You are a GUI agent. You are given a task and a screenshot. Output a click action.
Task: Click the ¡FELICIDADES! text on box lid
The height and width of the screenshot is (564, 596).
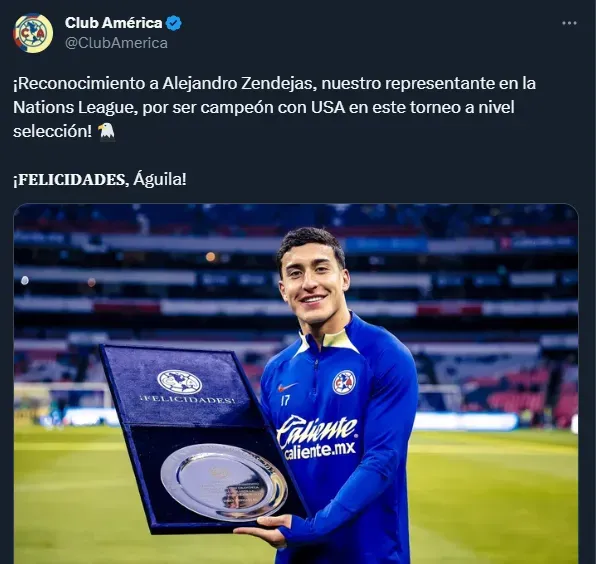(x=187, y=400)
